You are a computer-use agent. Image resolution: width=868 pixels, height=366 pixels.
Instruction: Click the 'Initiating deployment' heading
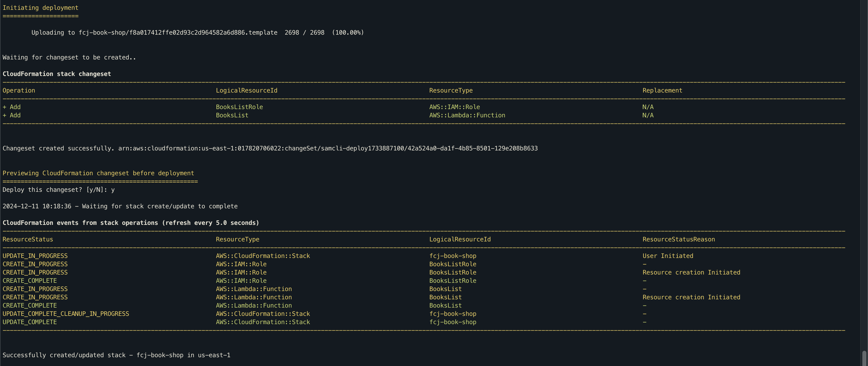point(41,8)
